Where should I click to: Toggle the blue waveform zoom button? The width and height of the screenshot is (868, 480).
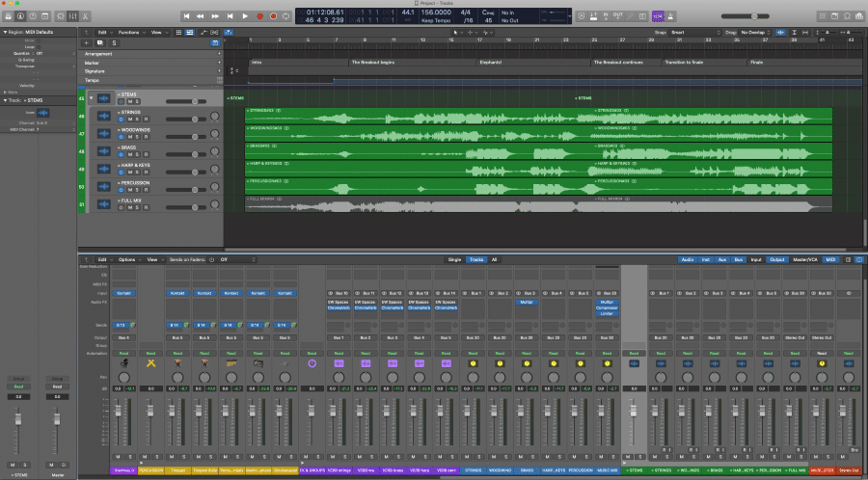[780, 32]
